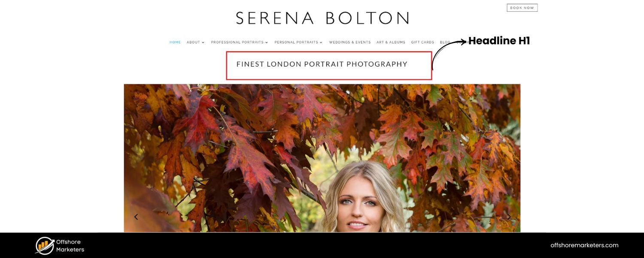Click the Offshore Marketers brand text
644x258 pixels.
point(70,246)
